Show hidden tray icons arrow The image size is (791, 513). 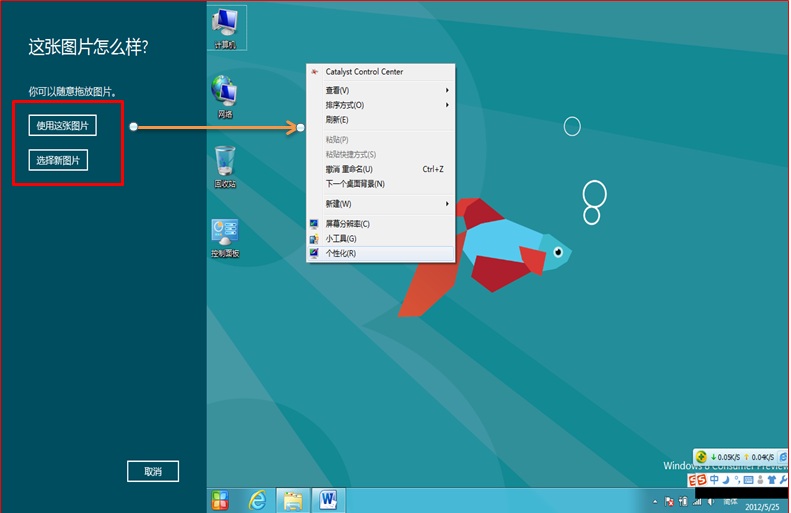tap(655, 502)
